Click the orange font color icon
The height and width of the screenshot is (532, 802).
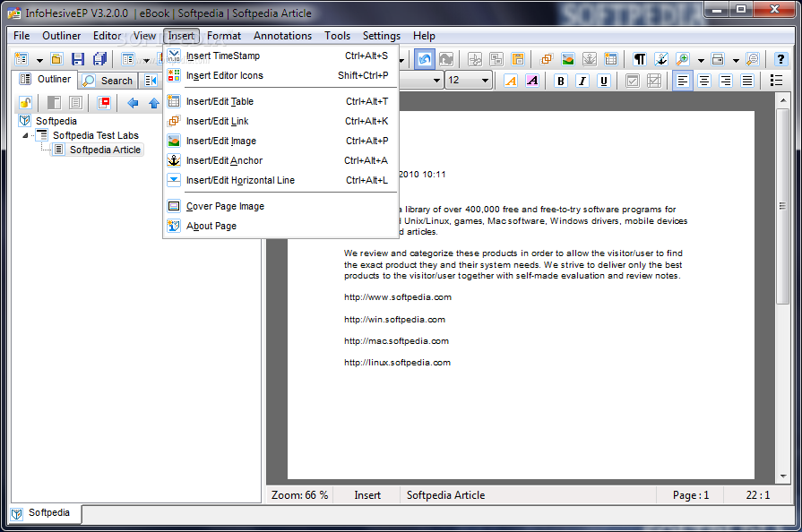[x=511, y=81]
